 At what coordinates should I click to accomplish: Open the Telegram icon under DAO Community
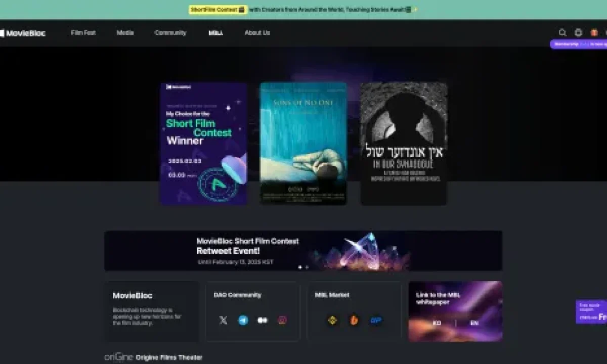[243, 320]
